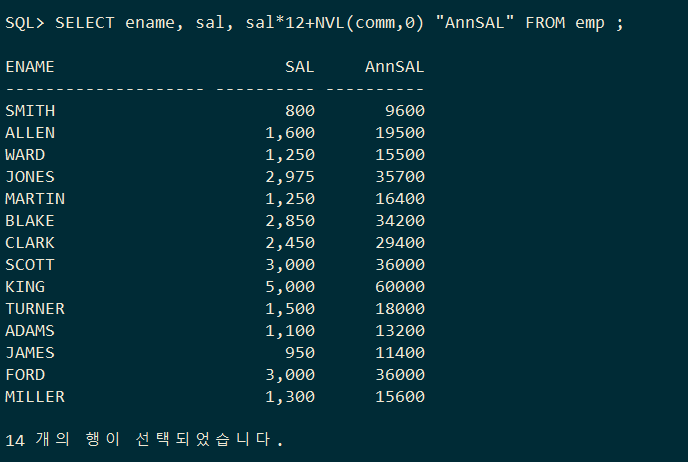Select the MILLER row name
The width and height of the screenshot is (688, 462).
(x=35, y=396)
